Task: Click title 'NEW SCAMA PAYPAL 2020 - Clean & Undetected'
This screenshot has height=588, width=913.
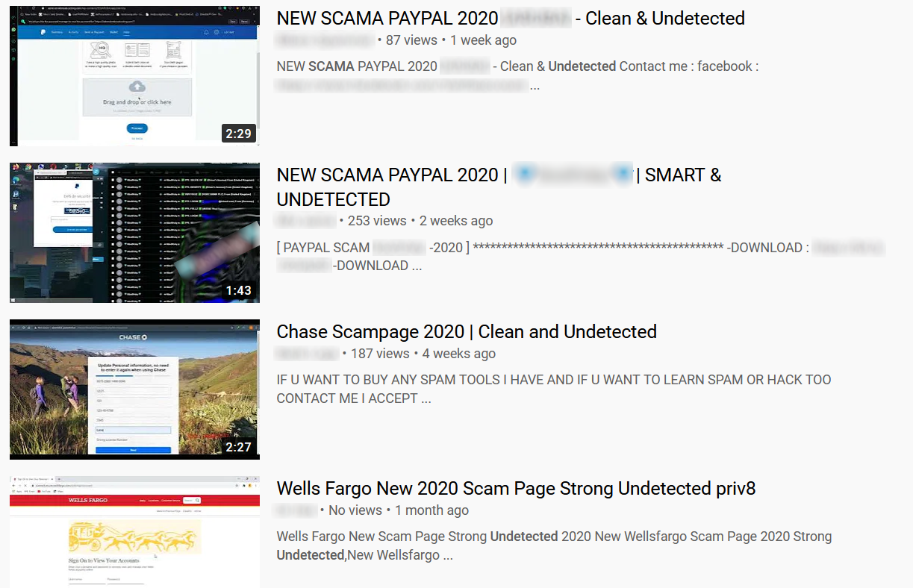Action: click(x=511, y=19)
